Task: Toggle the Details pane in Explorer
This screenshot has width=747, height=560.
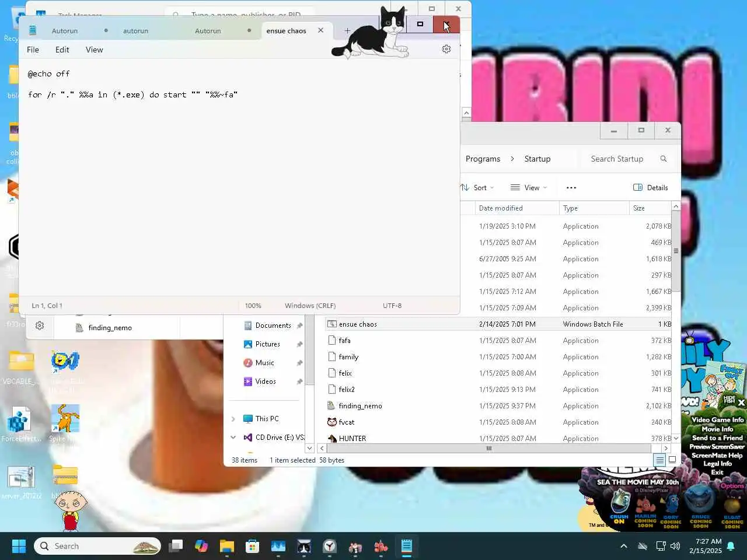Action: click(x=651, y=187)
